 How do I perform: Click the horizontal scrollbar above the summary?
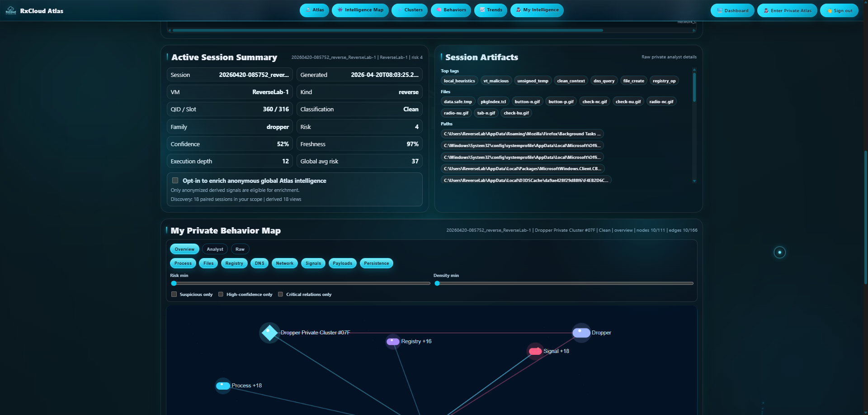click(388, 30)
